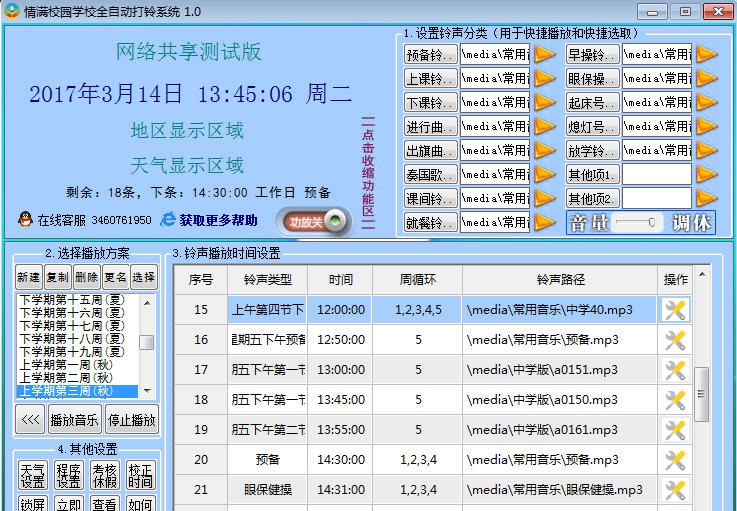The image size is (737, 511).
Task: Play the 就餐铃 ringtone preview
Action: pyautogui.click(x=544, y=222)
